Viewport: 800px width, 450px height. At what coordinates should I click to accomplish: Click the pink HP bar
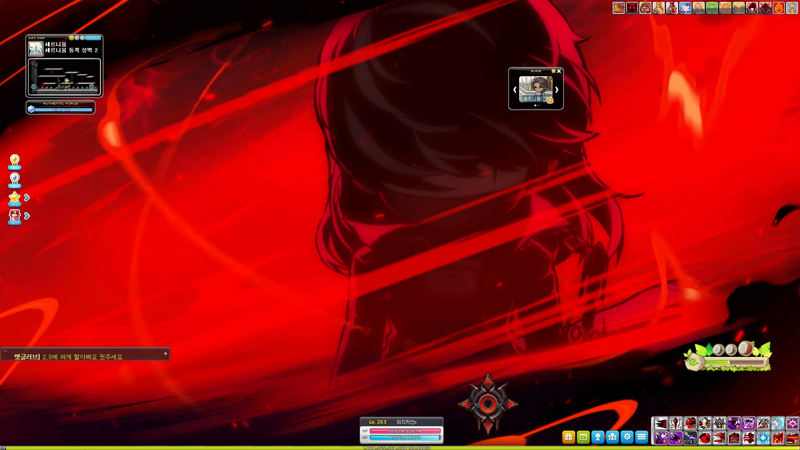pos(405,431)
